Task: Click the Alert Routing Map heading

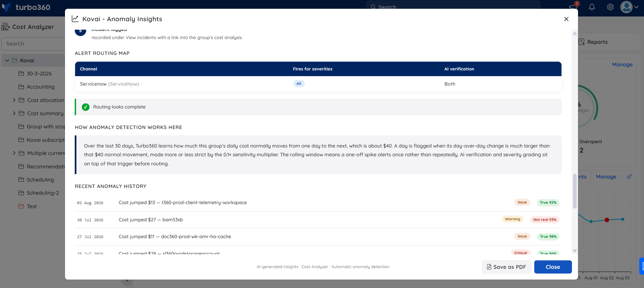Action: click(102, 53)
